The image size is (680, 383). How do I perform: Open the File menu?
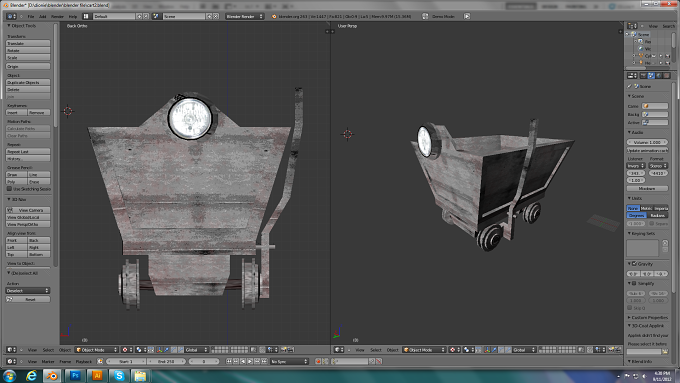click(31, 16)
